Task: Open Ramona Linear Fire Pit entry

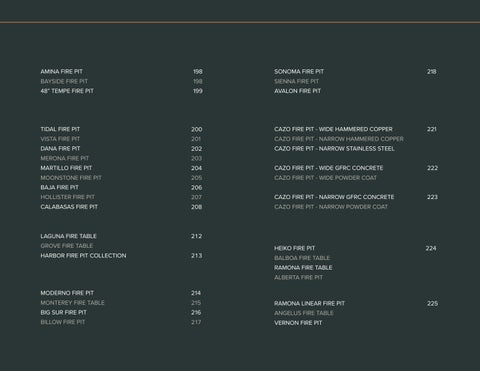Action: [x=309, y=304]
